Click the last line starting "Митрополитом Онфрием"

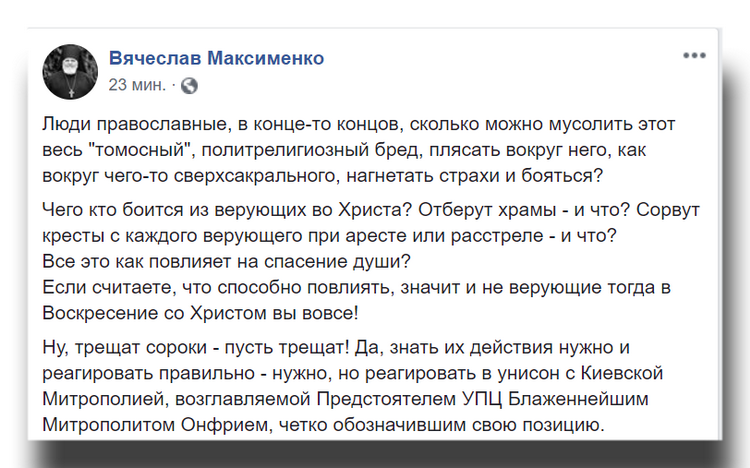(323, 425)
